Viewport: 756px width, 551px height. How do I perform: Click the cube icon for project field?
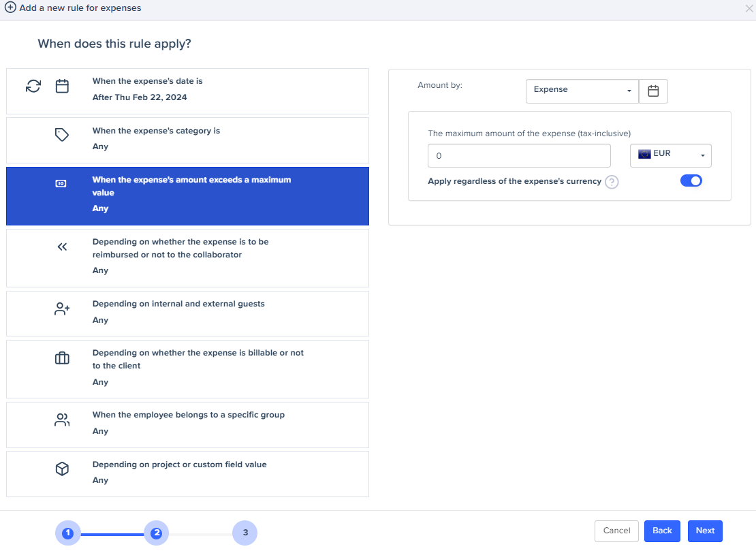tap(62, 469)
